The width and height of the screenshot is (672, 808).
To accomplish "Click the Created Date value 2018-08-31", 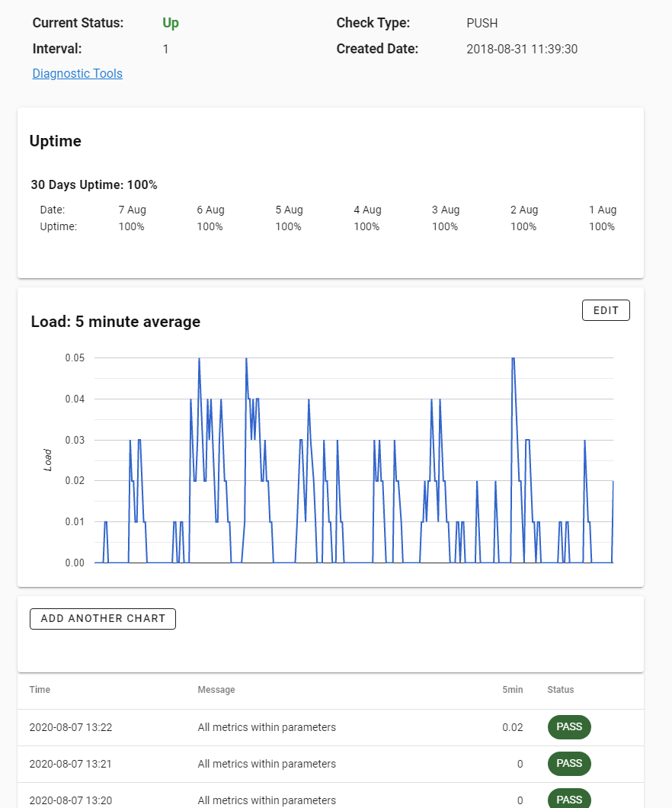I will tap(522, 49).
